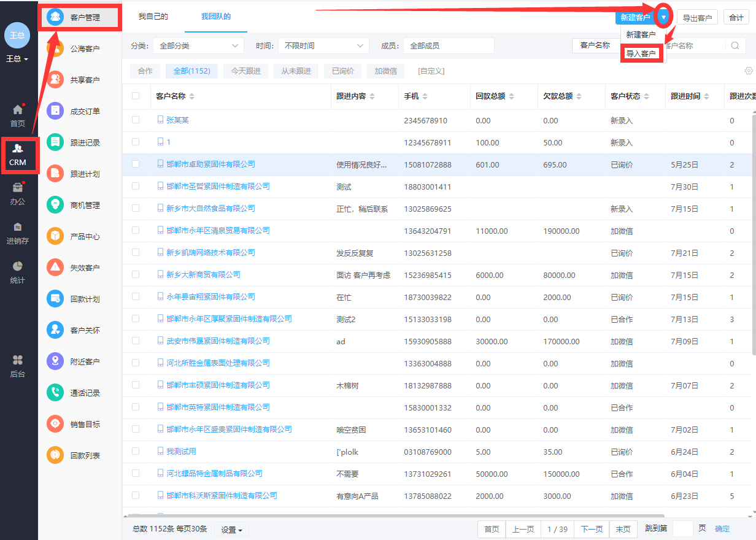Open the table column settings gear

pos(749,71)
